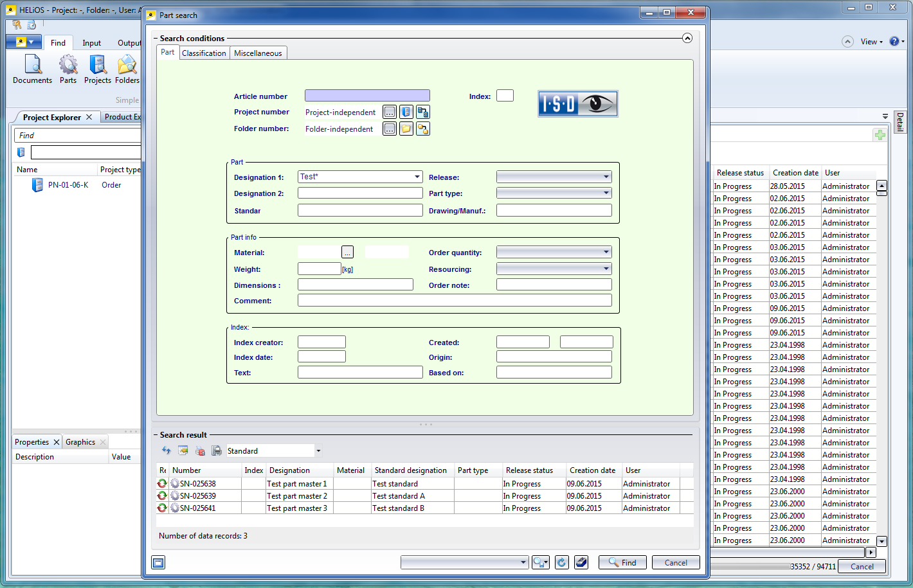Click the green plus icon in right panel
This screenshot has width=913, height=588.
point(880,135)
